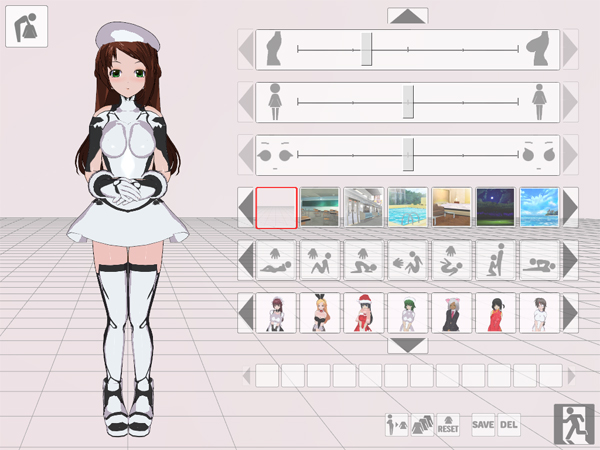Click the character swap figure icon
Image resolution: width=600 pixels, height=450 pixels.
396,425
